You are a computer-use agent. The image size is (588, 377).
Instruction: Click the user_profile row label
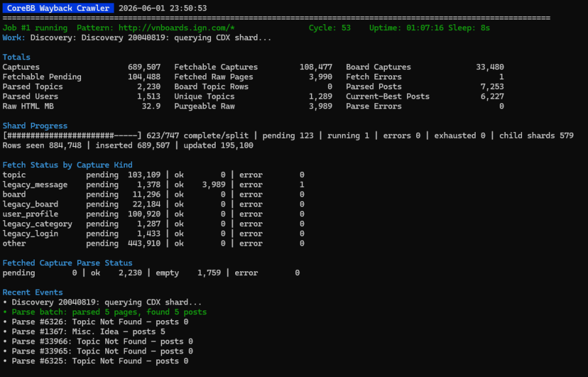(30, 214)
